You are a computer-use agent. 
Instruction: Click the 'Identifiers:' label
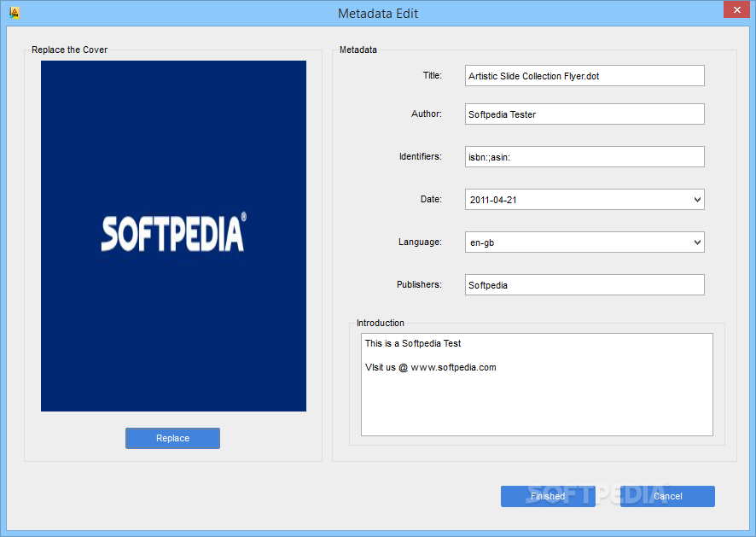point(421,156)
